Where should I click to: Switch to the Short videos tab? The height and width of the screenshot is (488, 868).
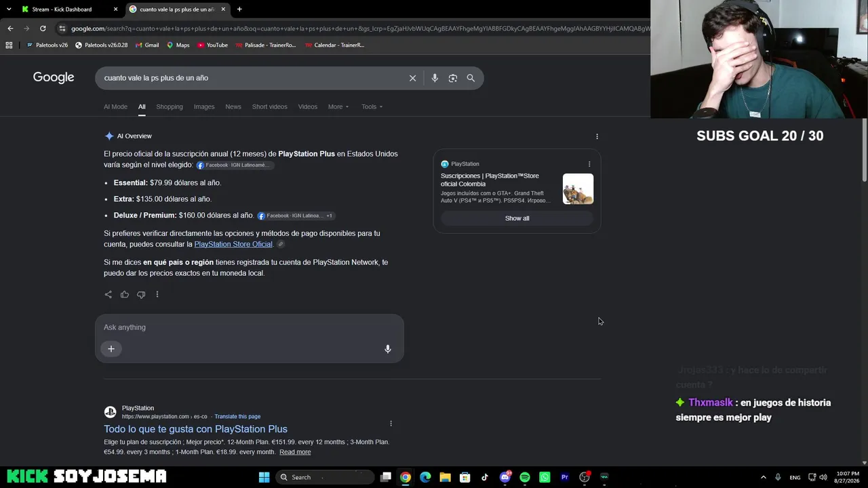(270, 106)
